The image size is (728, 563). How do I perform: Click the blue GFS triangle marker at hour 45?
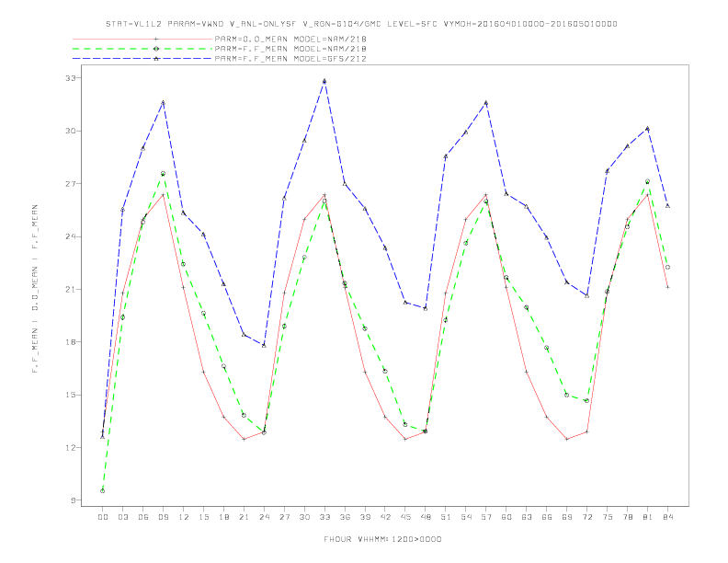(x=405, y=302)
